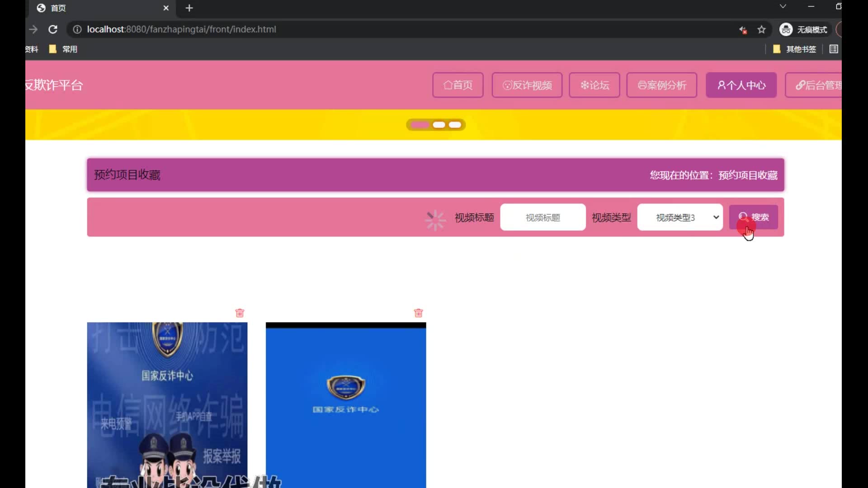
Task: Click the 反欺诈平台 site title
Action: pyautogui.click(x=54, y=85)
